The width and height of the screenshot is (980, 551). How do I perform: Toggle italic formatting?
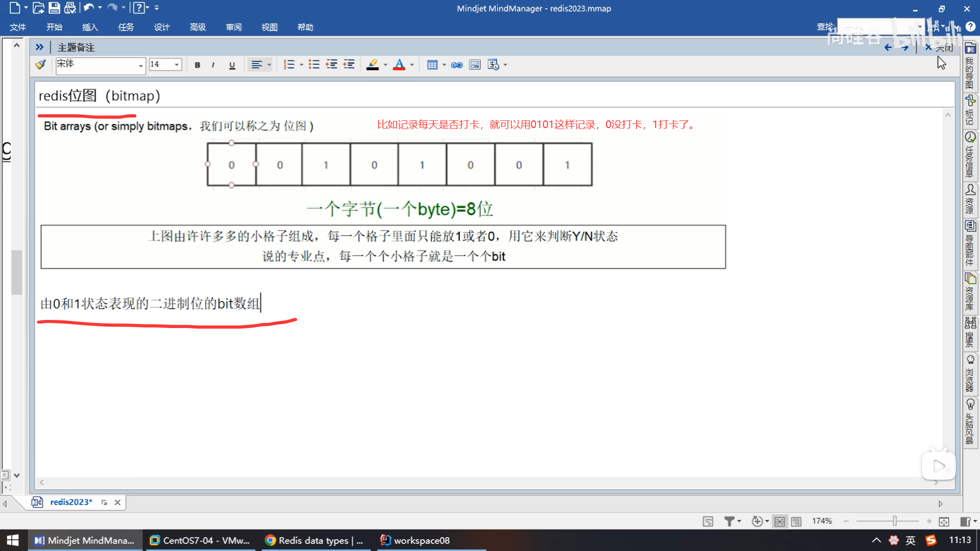[x=213, y=65]
